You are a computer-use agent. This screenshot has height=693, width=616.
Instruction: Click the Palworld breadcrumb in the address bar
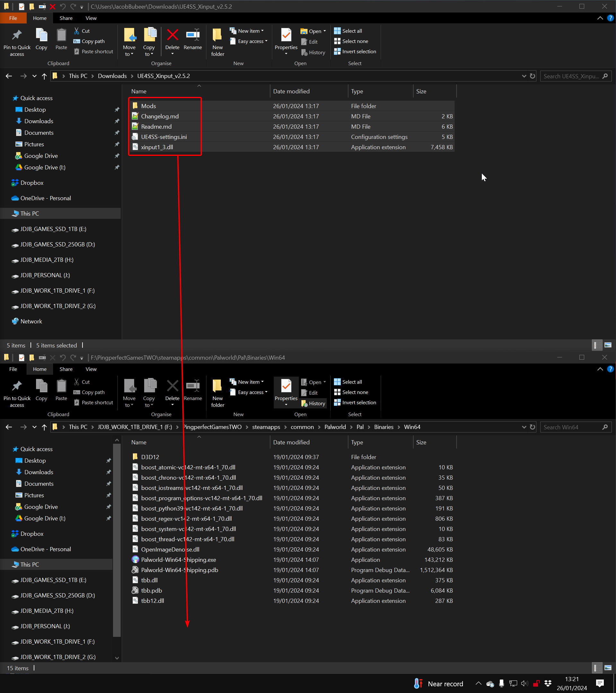point(335,427)
